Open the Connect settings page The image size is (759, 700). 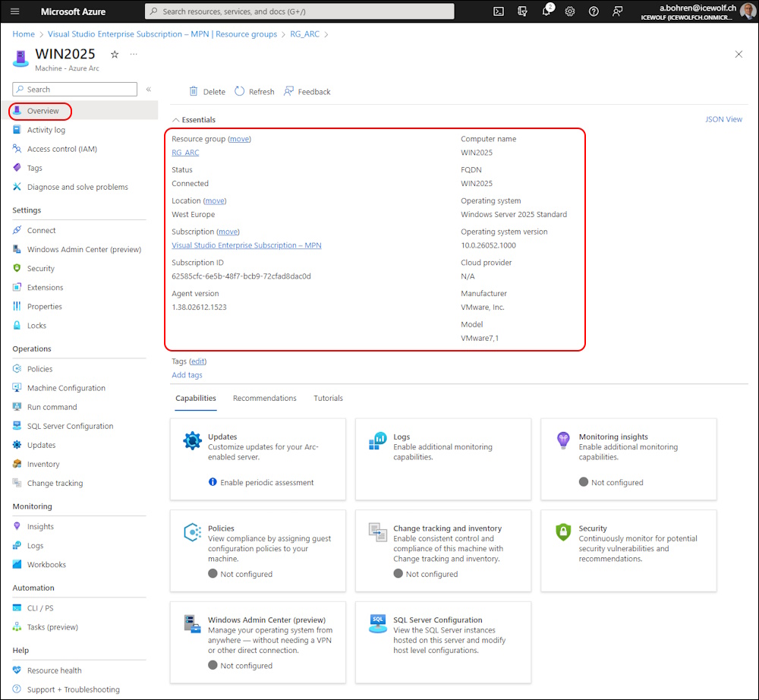coord(41,231)
